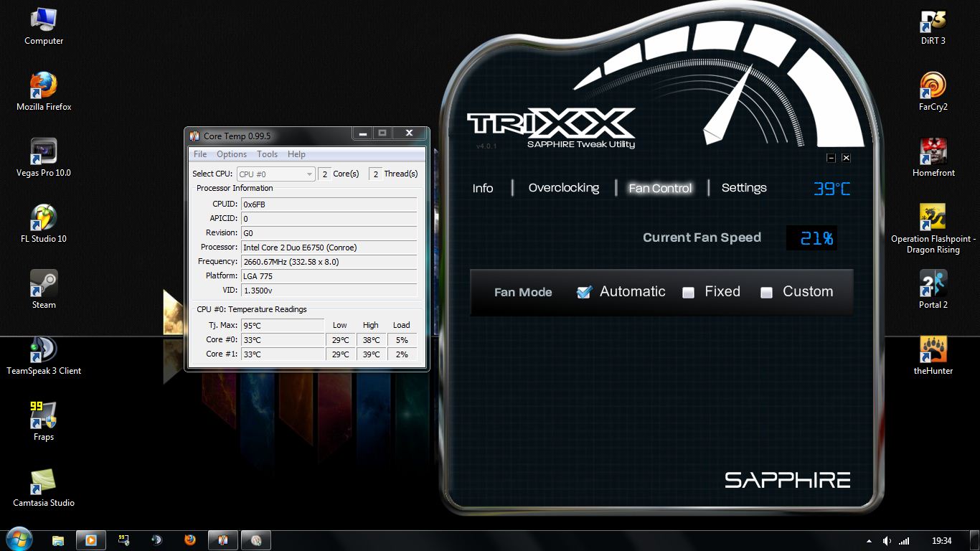Switch to TRIXX taskbar button
Image resolution: width=980 pixels, height=551 pixels.
(256, 540)
